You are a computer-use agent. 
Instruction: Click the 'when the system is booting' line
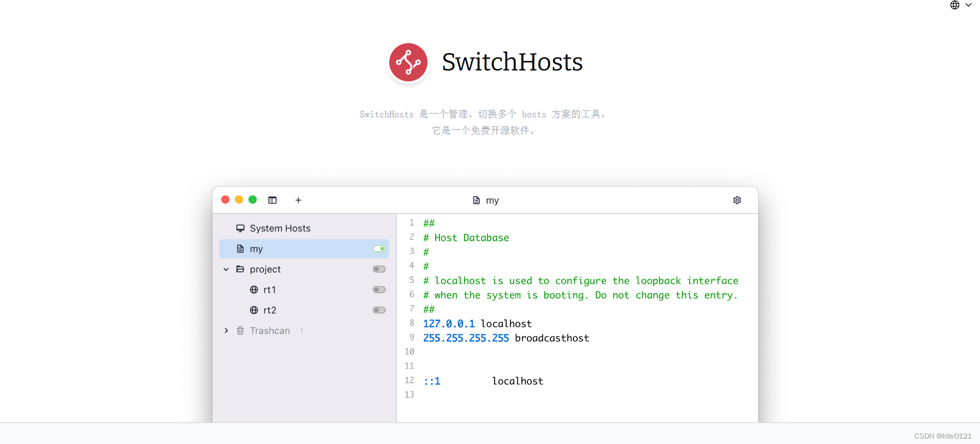pyautogui.click(x=580, y=295)
